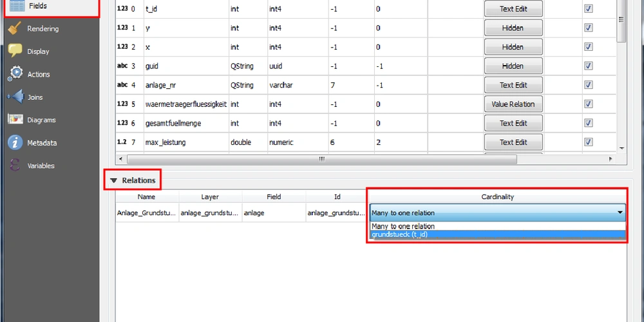Select field name 'anlage_nr'
644x322 pixels.
(x=186, y=86)
